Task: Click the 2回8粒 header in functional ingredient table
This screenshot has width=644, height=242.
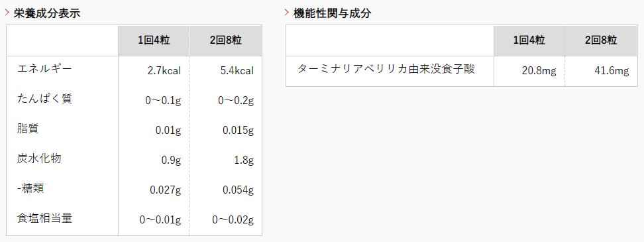Action: [601, 40]
